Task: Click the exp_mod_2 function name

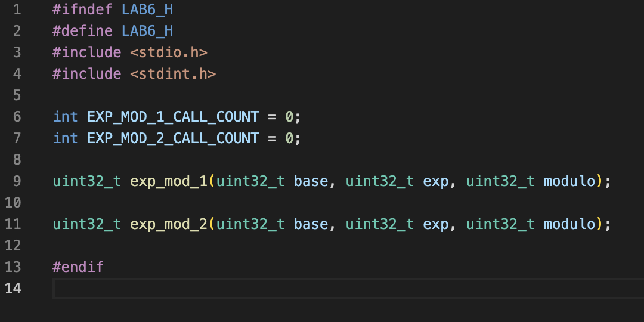Action: point(169,224)
